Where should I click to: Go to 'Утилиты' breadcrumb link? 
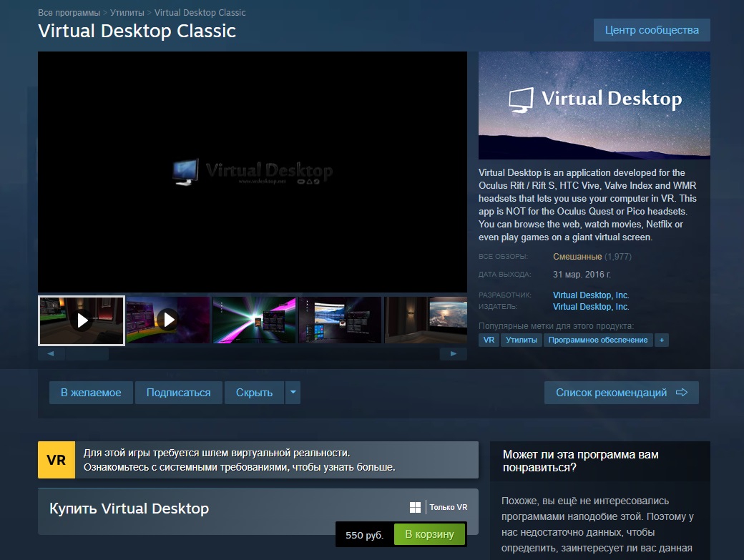(x=127, y=13)
